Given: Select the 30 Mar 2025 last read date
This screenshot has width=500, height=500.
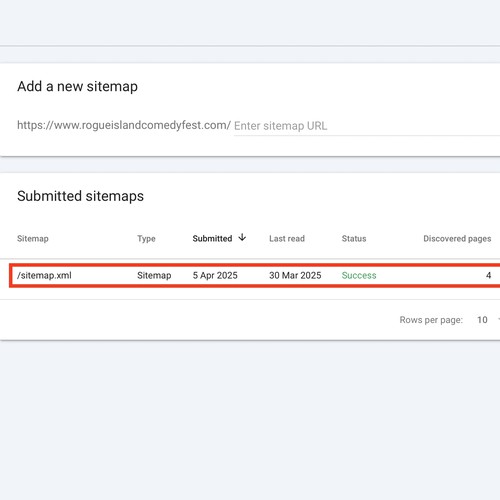Looking at the screenshot, I should click(x=295, y=275).
